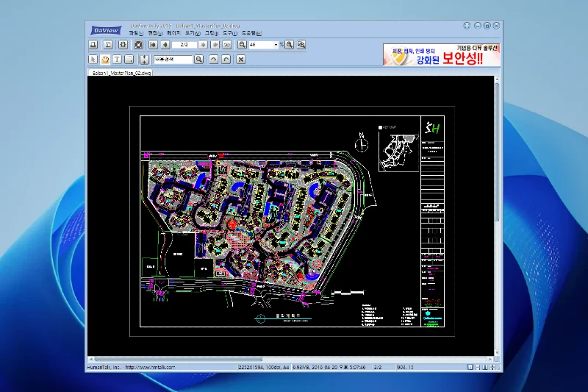The image size is (588, 392).
Task: Select the zoom region magnifier tool
Action: point(301,45)
